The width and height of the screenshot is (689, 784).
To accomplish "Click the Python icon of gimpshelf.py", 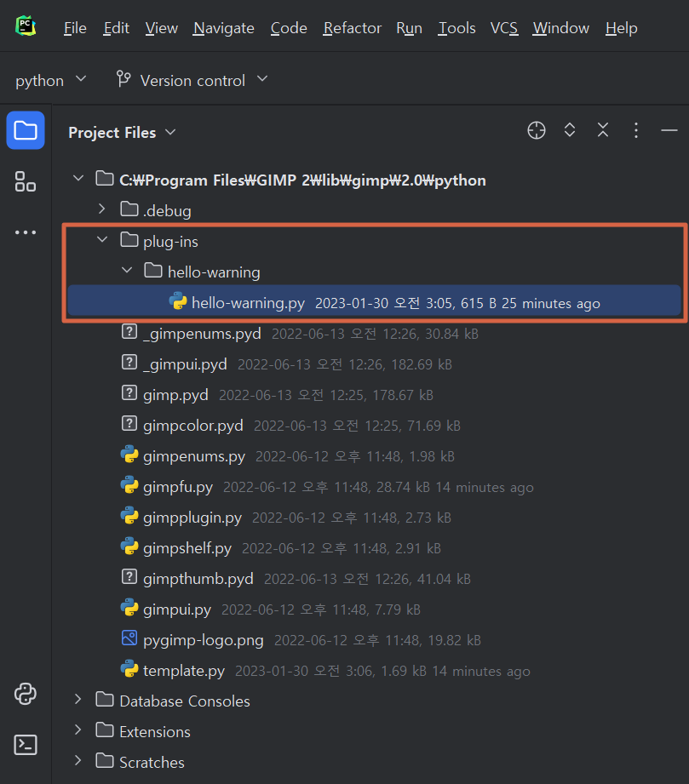I will [129, 547].
